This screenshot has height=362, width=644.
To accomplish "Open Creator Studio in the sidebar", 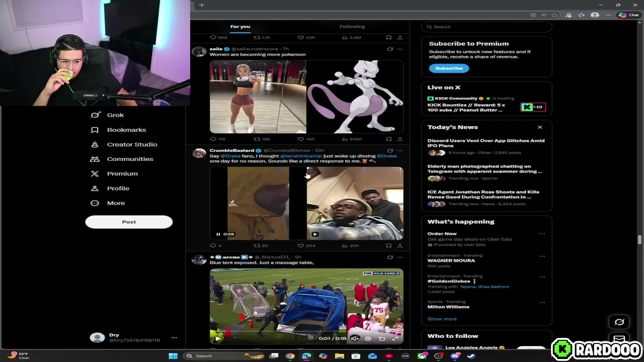I will pyautogui.click(x=124, y=144).
